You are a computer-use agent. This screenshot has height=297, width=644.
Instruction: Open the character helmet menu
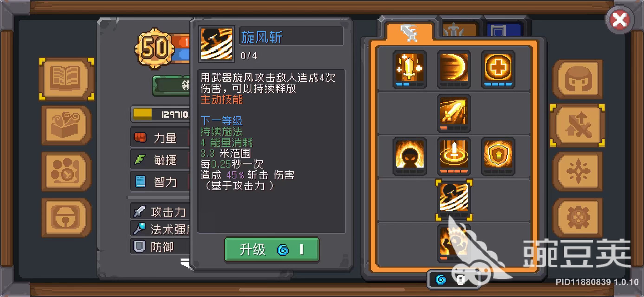(x=577, y=79)
